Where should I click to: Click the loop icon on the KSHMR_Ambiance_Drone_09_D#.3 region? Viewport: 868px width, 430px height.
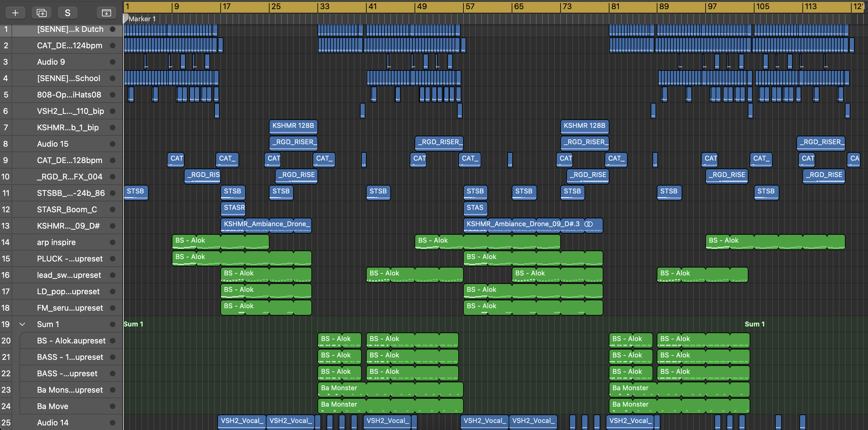point(588,224)
